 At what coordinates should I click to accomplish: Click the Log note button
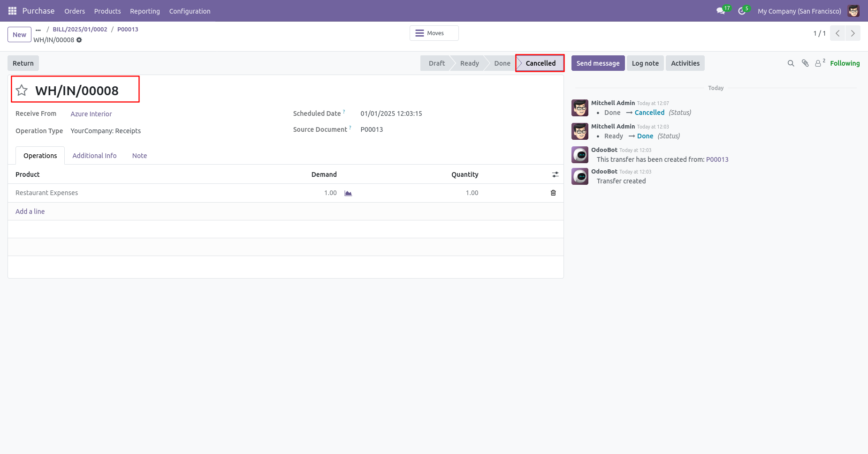(645, 63)
